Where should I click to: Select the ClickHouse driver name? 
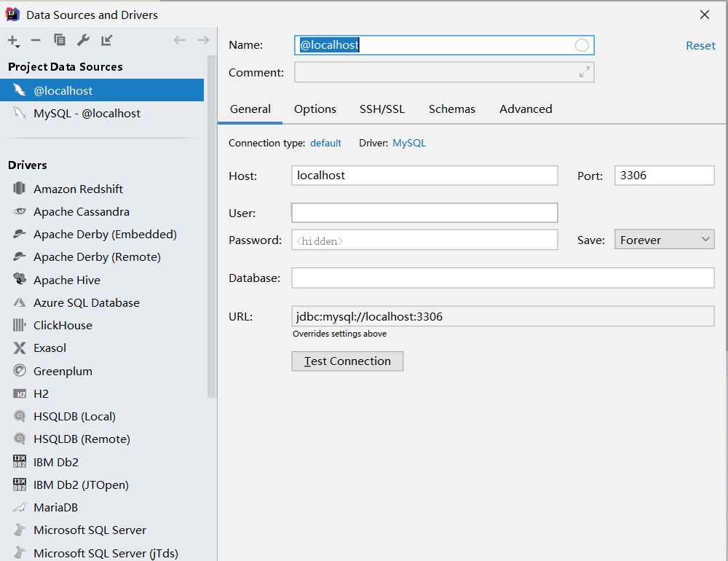tap(63, 325)
